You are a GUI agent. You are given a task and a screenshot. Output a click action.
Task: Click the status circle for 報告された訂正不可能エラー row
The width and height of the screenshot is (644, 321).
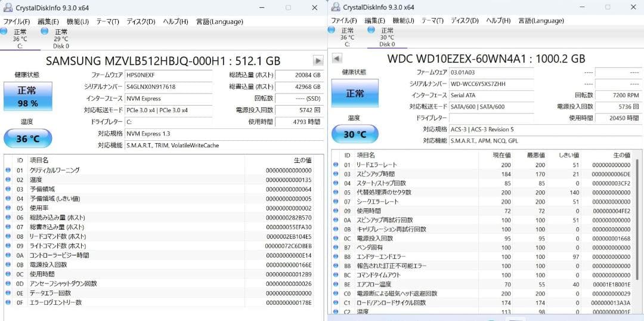pos(333,266)
